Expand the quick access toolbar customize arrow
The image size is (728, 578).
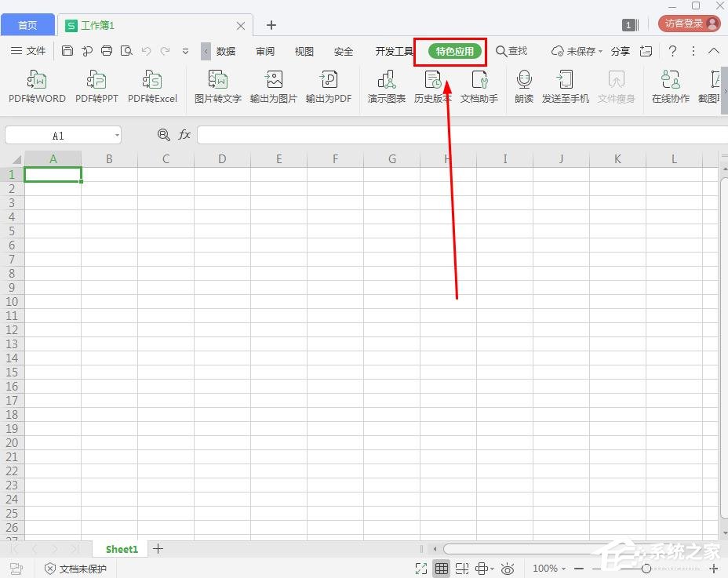pos(185,51)
